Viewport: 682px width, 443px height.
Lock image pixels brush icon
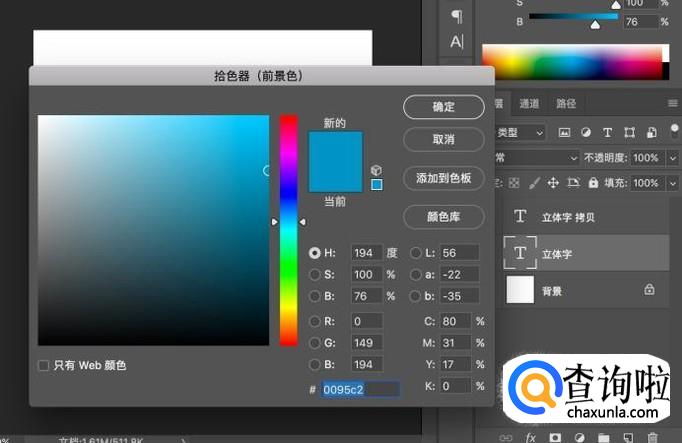pyautogui.click(x=534, y=183)
